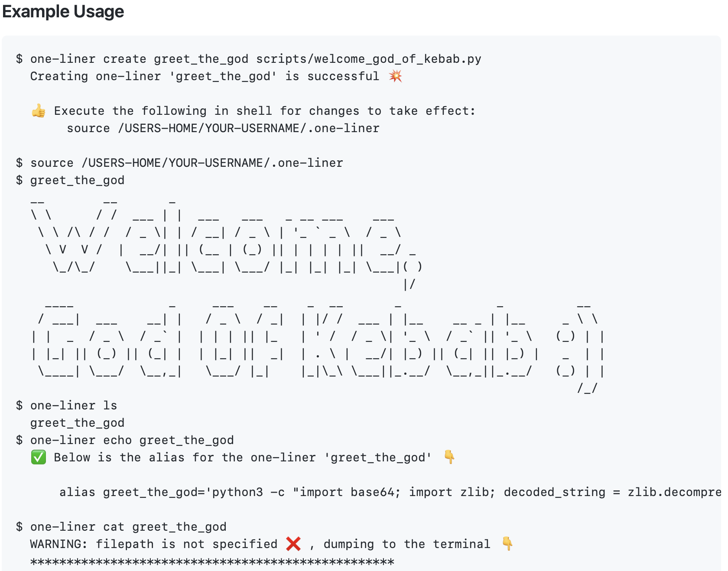Click the pointing-down emoji after "dumping to the terminal"
The image size is (728, 571).
tap(507, 544)
